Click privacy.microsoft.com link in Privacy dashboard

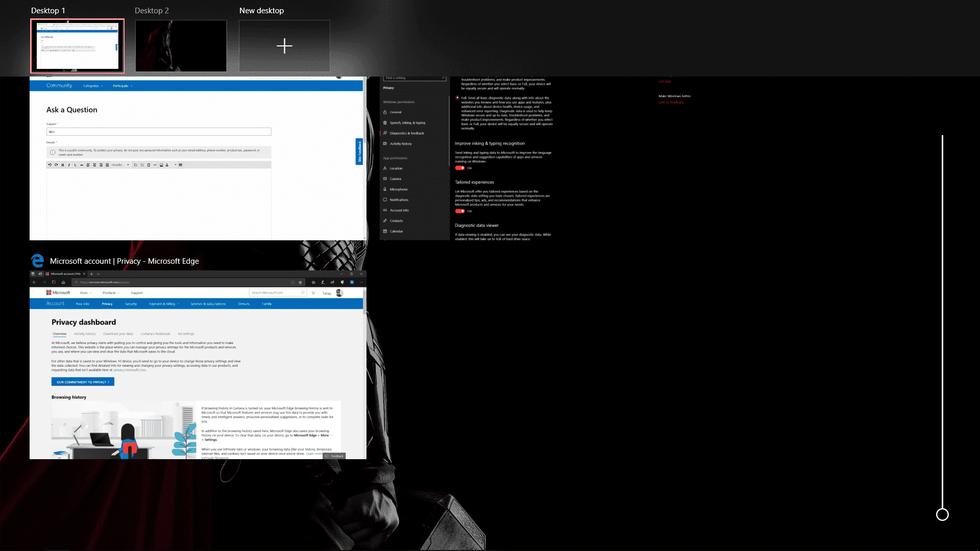(x=130, y=370)
